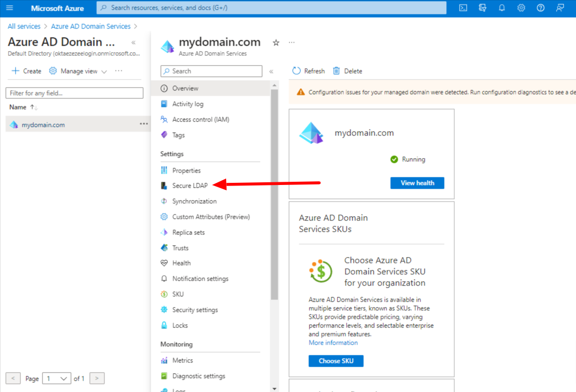576x392 pixels.
Task: Open the Manage view dropdown
Action: (78, 71)
